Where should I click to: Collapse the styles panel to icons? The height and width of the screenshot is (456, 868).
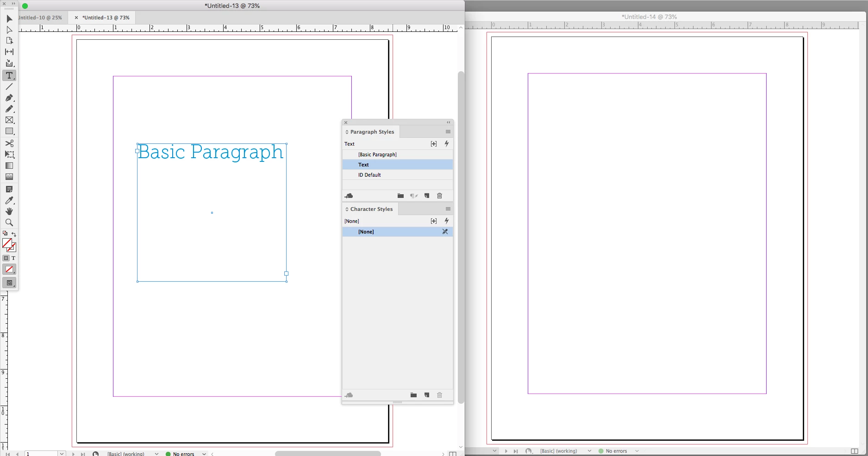(448, 123)
